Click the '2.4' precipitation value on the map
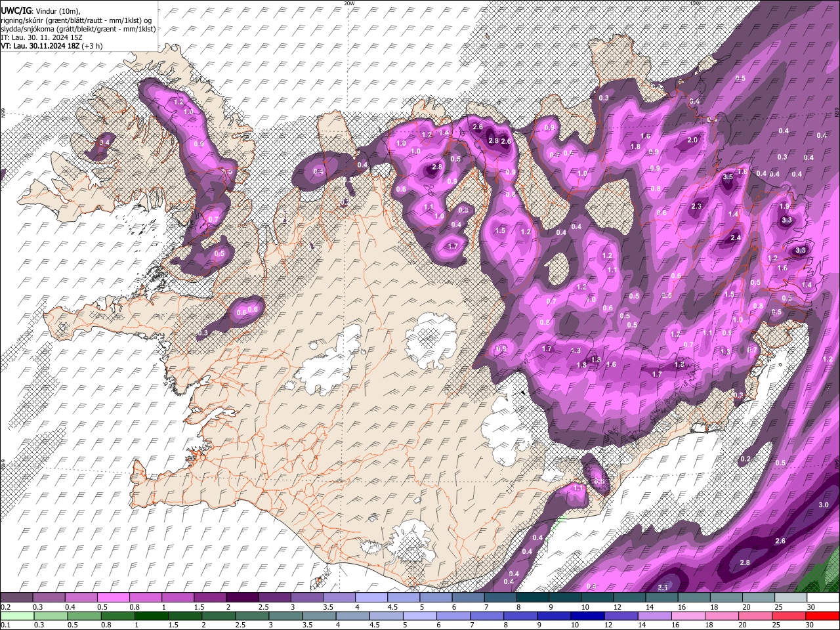The height and width of the screenshot is (630, 840). pos(736,238)
